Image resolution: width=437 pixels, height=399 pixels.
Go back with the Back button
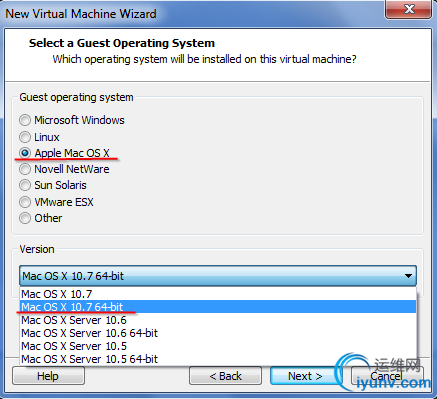[x=225, y=376]
